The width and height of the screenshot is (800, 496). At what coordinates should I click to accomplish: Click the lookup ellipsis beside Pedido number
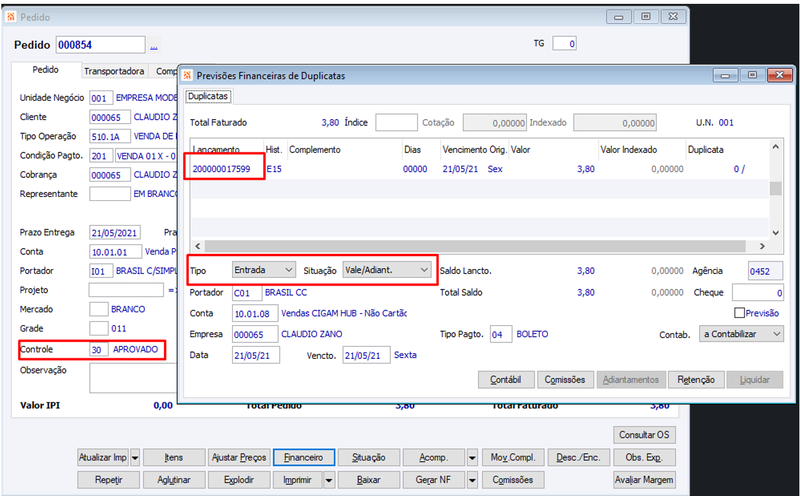coord(154,45)
